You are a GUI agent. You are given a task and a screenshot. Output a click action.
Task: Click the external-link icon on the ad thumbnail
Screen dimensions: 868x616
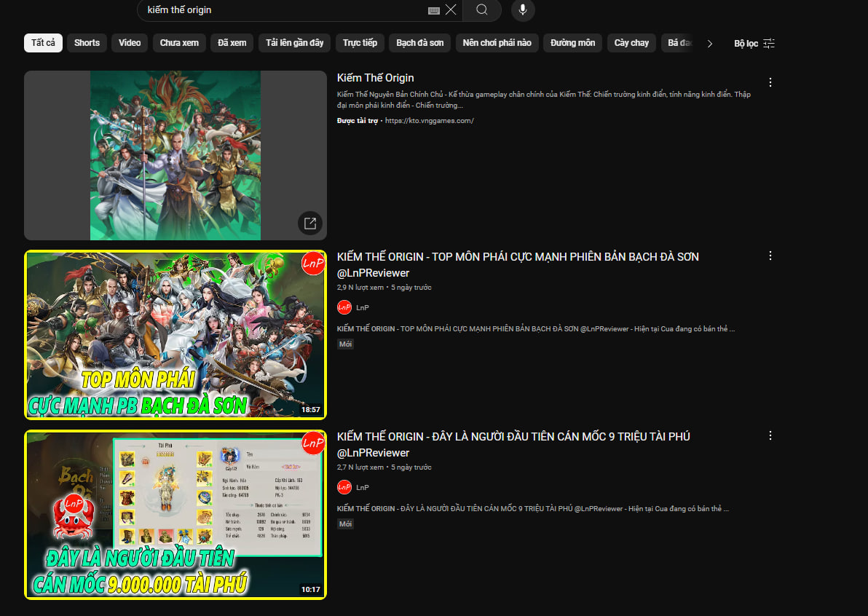pos(310,223)
